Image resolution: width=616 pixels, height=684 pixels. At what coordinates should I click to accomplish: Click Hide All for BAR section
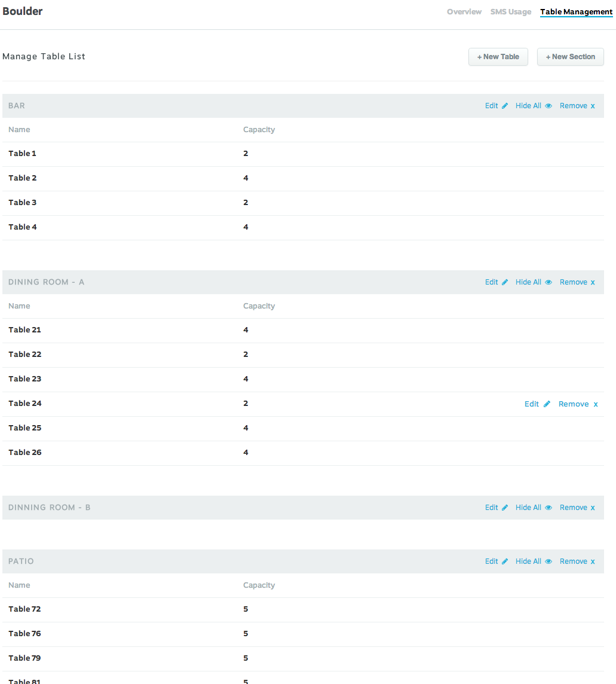(528, 106)
